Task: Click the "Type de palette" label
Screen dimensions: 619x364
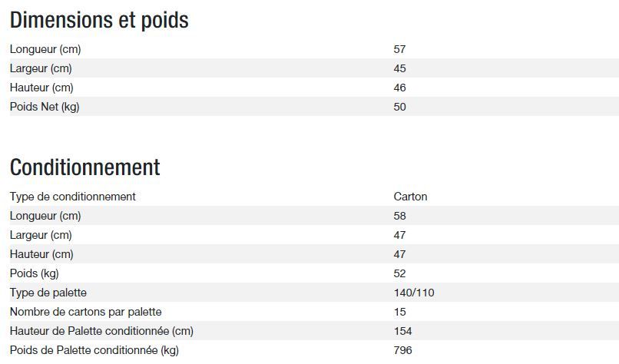Action: click(48, 293)
